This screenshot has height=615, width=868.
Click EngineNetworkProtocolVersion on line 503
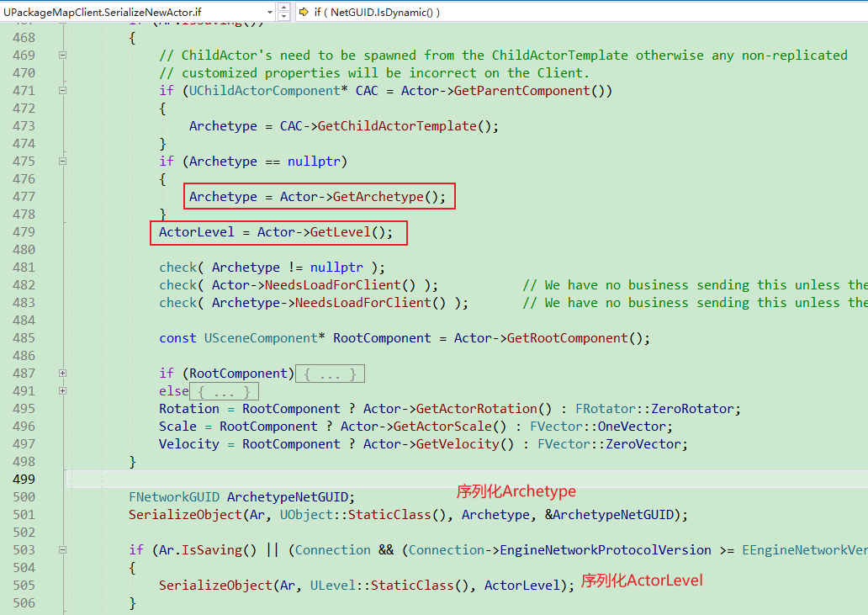click(606, 550)
